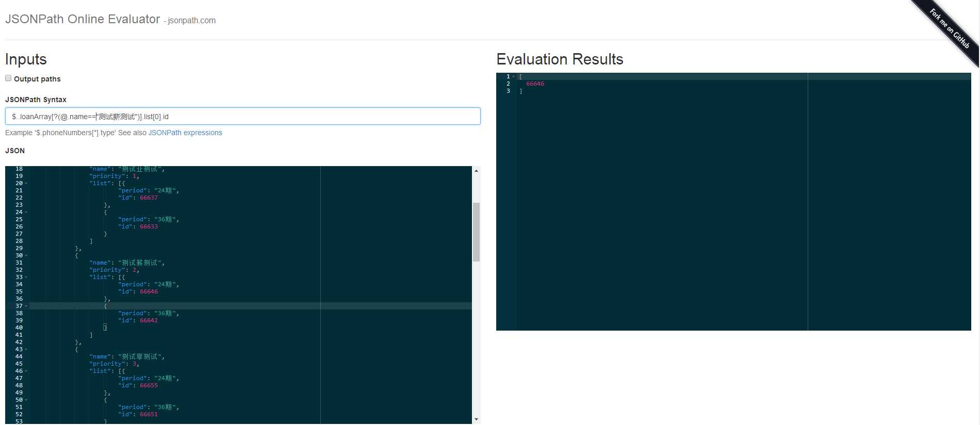The height and width of the screenshot is (425, 980).
Task: Click the JSON editor vertical scrollbar thumb
Action: click(476, 232)
